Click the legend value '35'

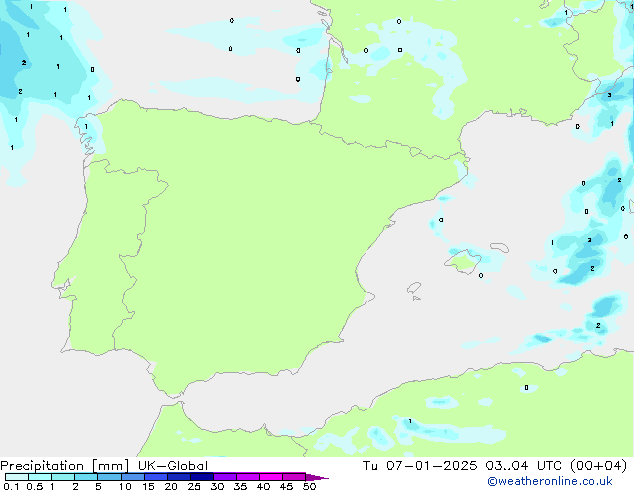[240, 486]
